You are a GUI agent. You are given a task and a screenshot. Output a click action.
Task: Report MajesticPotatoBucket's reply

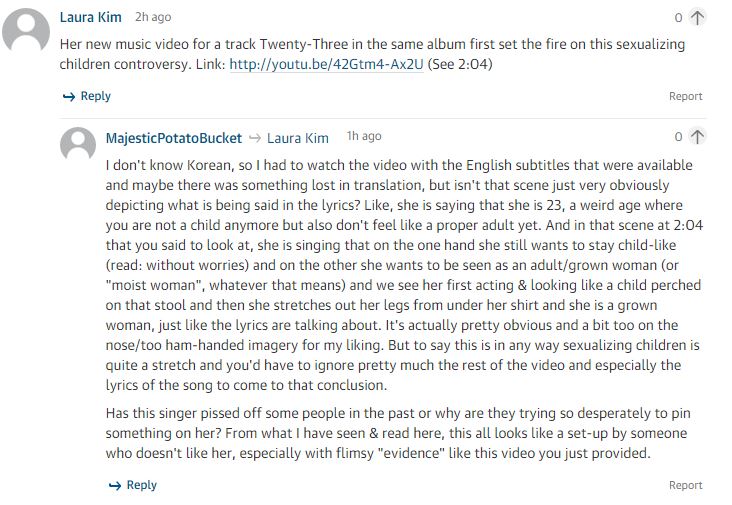click(x=686, y=485)
